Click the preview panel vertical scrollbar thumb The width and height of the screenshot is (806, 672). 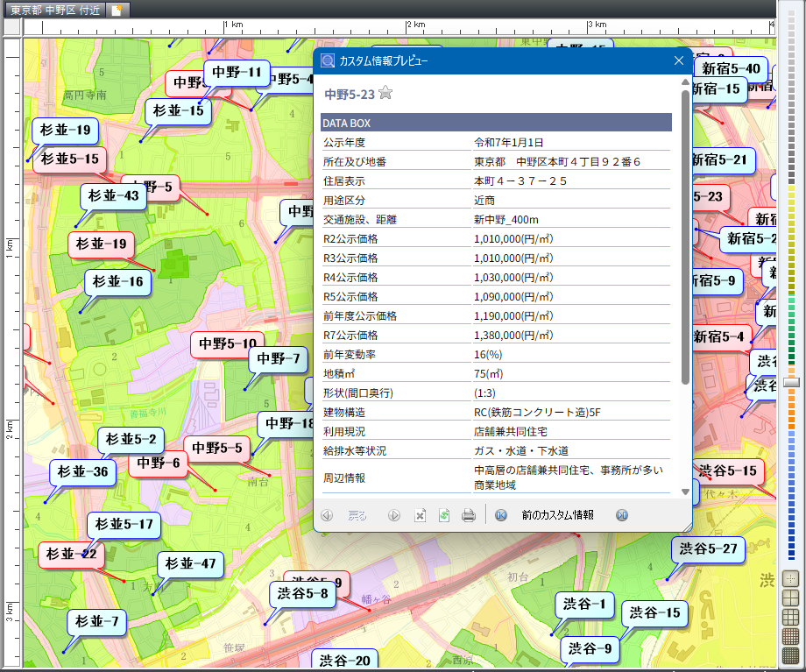point(685,237)
